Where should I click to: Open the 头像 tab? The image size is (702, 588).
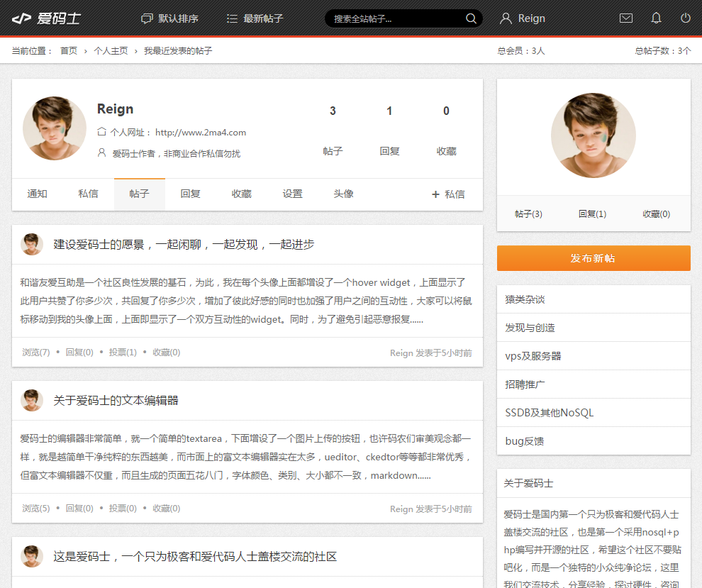[344, 194]
